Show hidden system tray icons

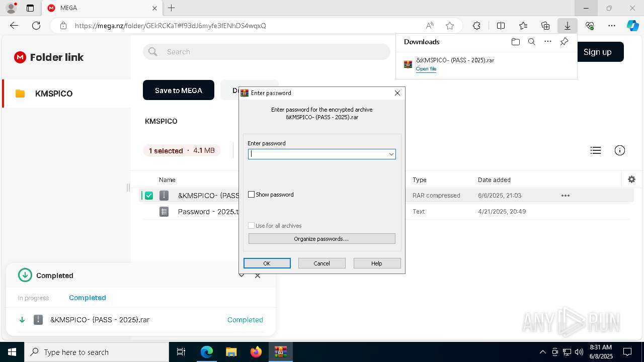(x=542, y=352)
